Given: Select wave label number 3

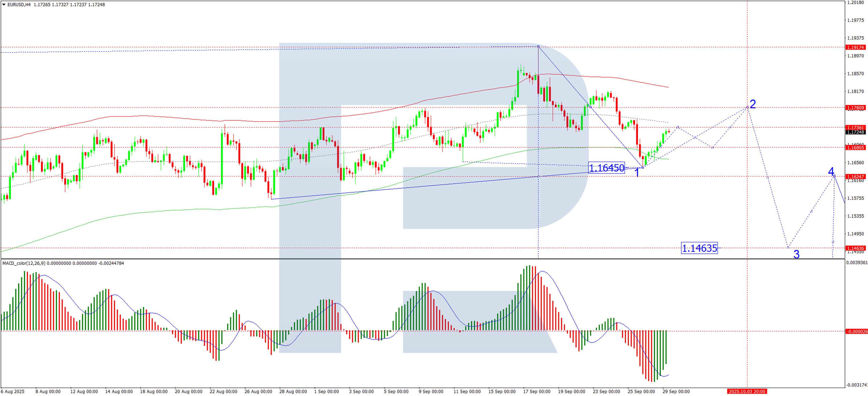Looking at the screenshot, I should click(796, 254).
